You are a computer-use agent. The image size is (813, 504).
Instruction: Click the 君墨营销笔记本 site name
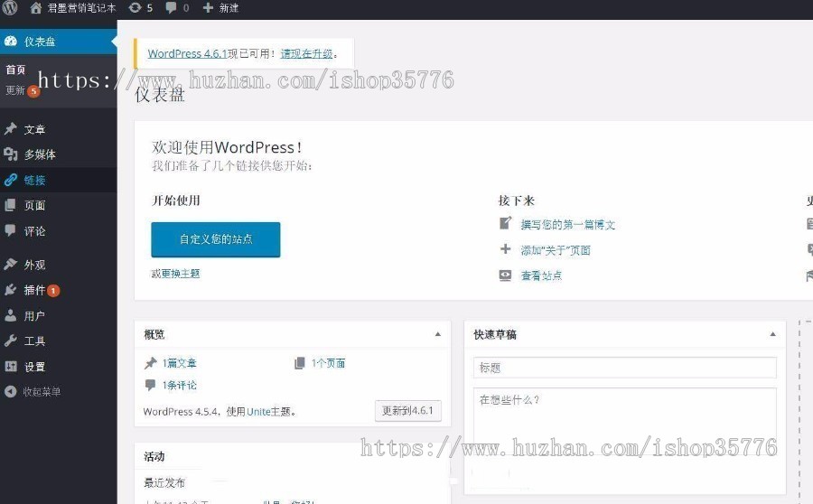point(81,8)
